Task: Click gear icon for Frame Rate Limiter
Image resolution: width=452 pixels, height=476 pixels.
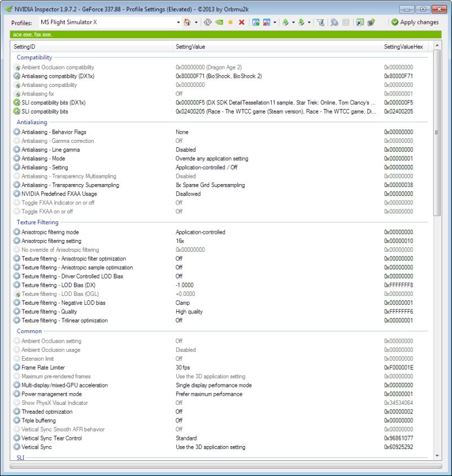Action: click(17, 368)
